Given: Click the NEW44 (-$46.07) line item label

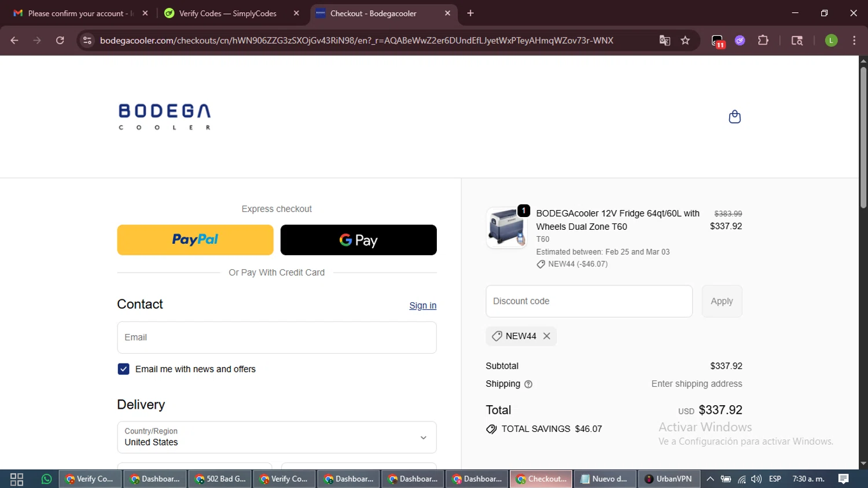Looking at the screenshot, I should point(578,264).
